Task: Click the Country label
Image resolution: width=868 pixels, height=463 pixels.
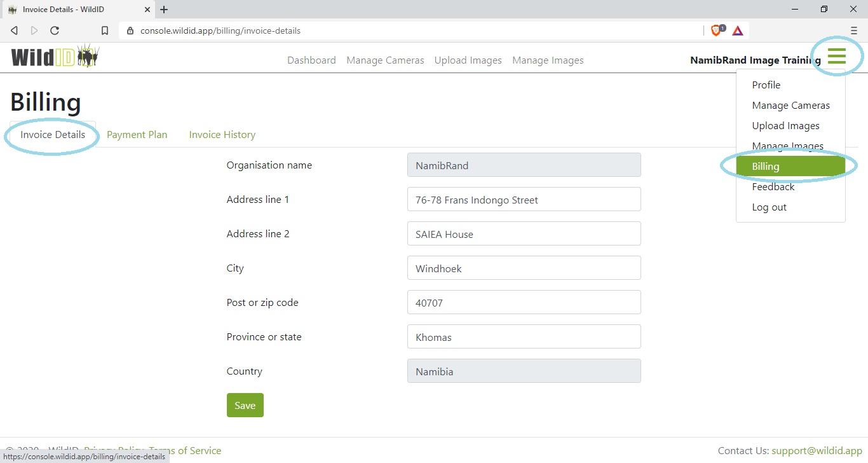Action: coord(245,371)
